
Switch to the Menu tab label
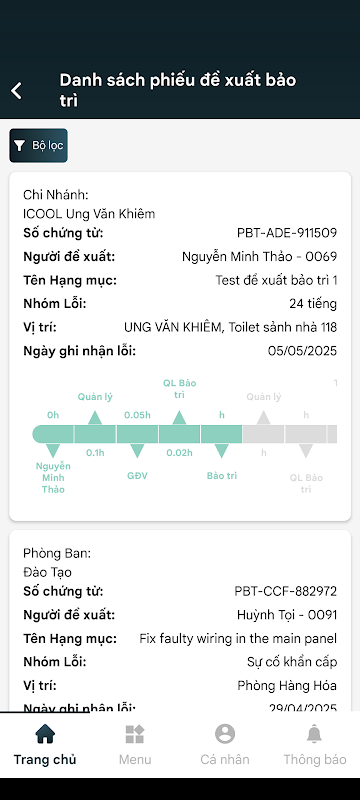(135, 759)
